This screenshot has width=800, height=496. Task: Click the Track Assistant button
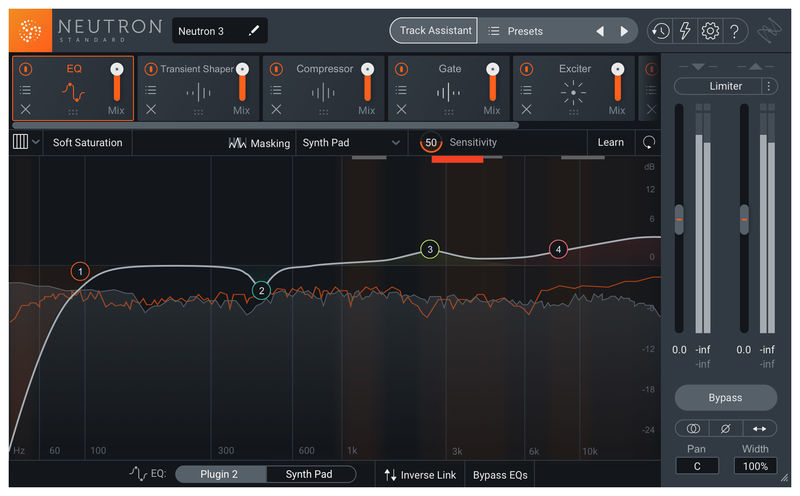click(434, 31)
